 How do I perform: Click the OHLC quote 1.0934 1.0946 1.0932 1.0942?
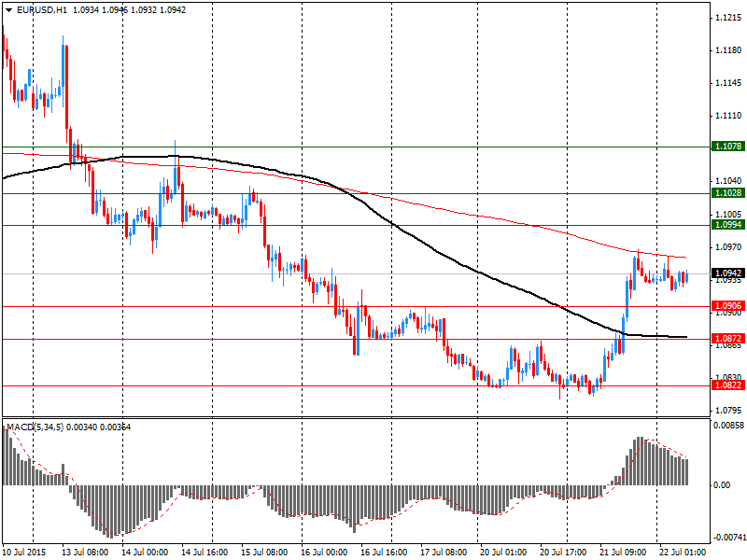tap(129, 10)
